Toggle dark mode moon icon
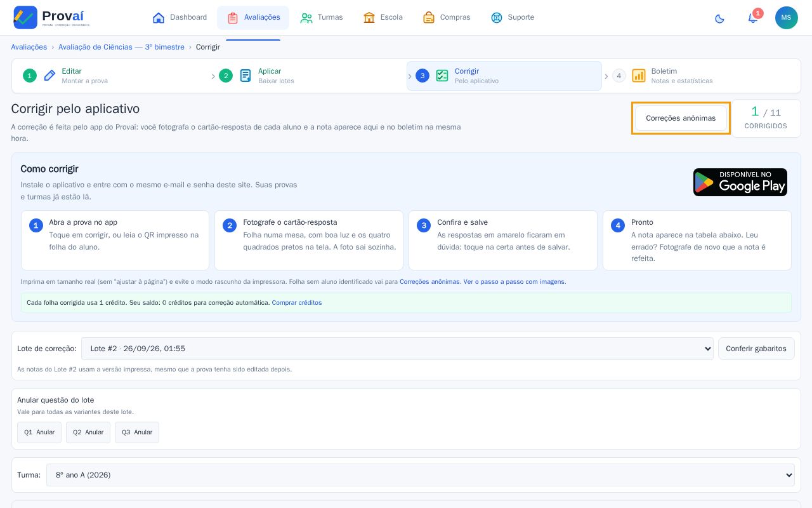812x508 pixels. pos(719,18)
